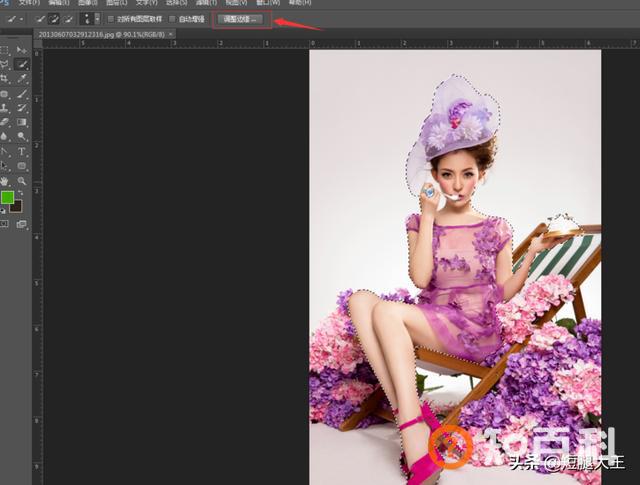Viewport: 640px width, 485px height.
Task: Select the Blur tool
Action: coord(4,136)
